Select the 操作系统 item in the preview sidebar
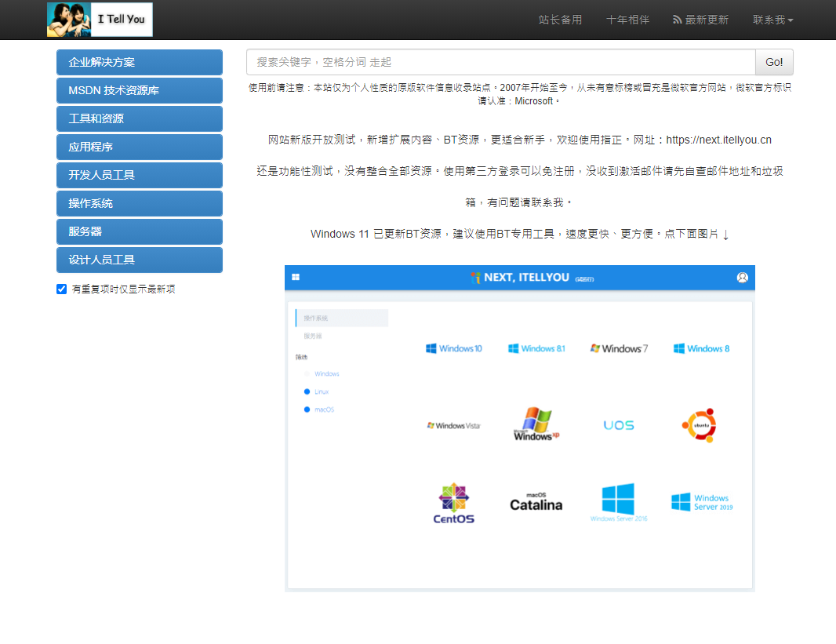The image size is (836, 644). coord(342,318)
